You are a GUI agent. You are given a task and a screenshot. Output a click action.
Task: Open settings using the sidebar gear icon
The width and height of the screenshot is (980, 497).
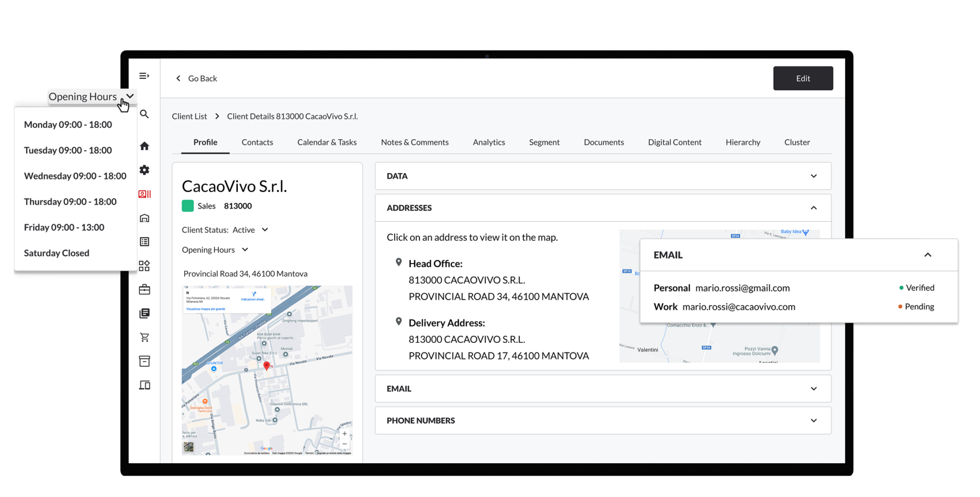coord(144,170)
